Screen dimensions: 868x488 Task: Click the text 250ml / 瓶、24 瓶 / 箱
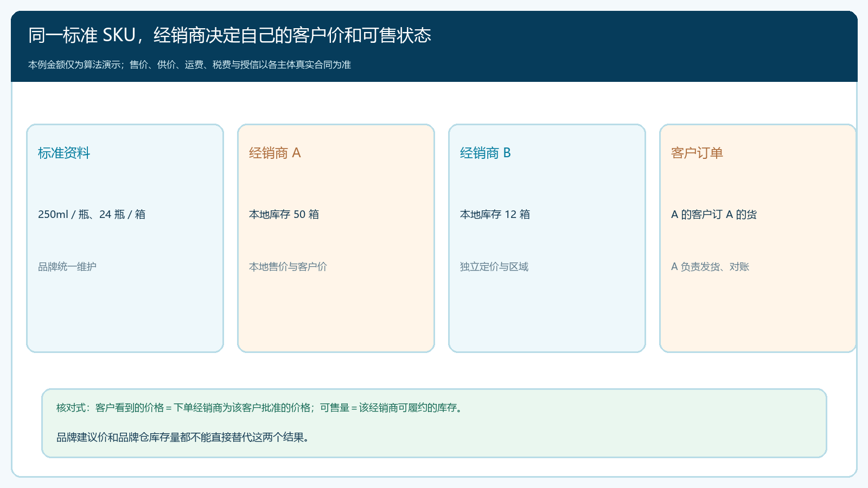click(x=92, y=214)
